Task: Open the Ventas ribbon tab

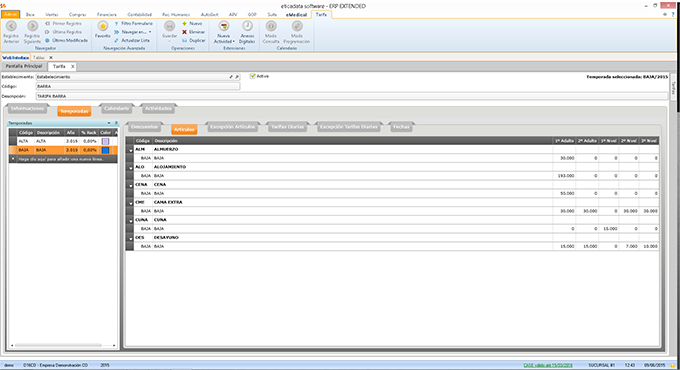Action: pyautogui.click(x=52, y=15)
